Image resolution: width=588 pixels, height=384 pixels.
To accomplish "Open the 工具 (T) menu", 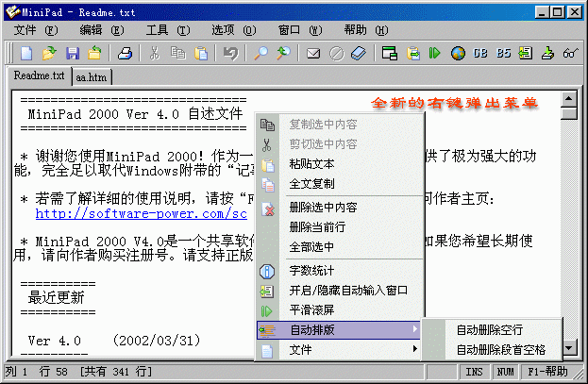I will coord(168,30).
